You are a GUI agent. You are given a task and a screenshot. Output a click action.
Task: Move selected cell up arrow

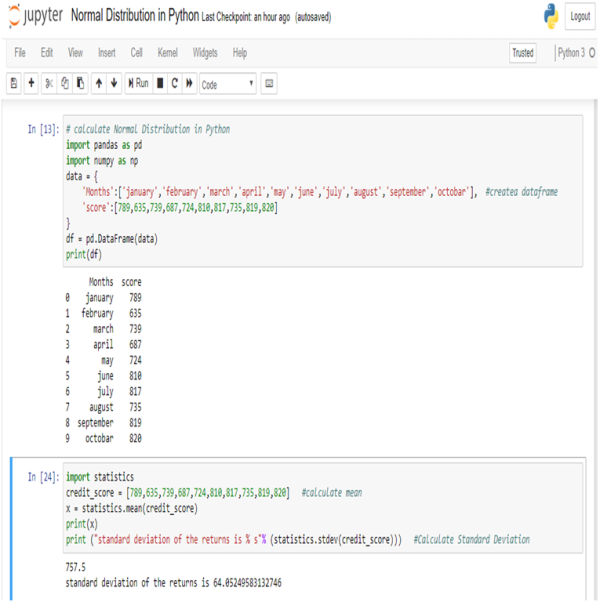(99, 85)
